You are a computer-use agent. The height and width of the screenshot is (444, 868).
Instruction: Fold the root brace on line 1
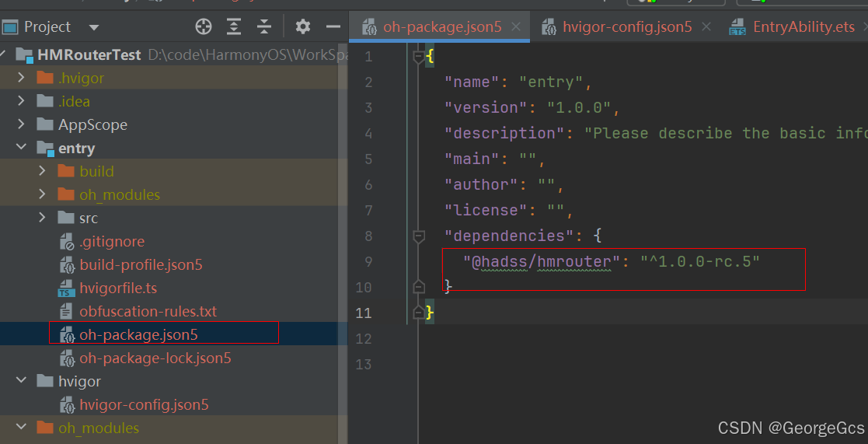click(x=419, y=57)
